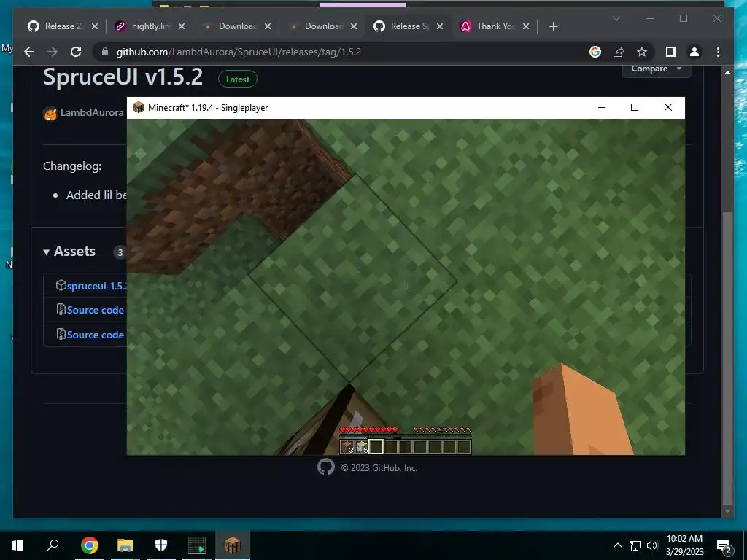Collapse the Assets section
The height and width of the screenshot is (560, 747).
click(x=69, y=252)
